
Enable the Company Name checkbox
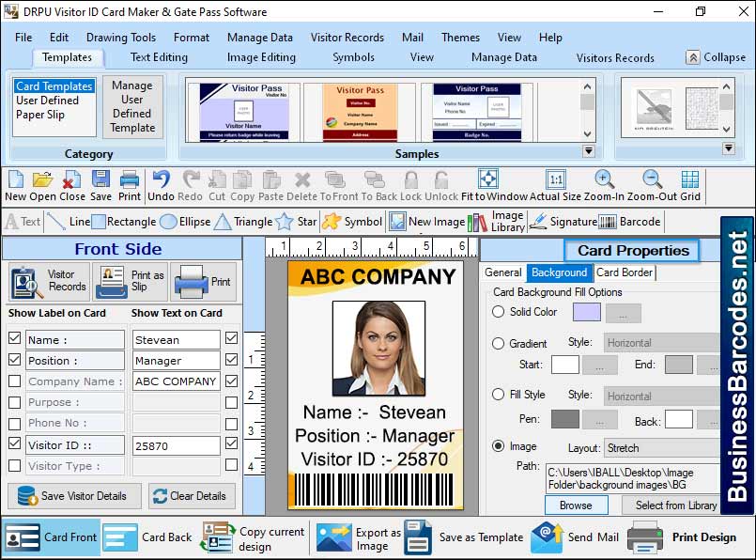pos(14,381)
